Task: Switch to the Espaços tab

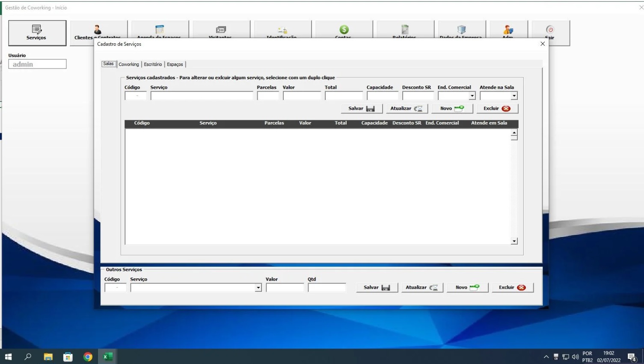Action: [x=175, y=64]
